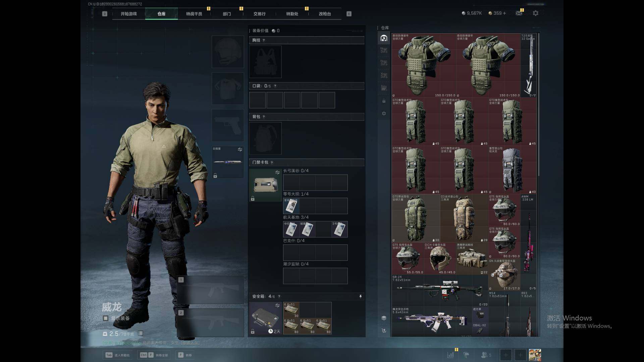Open the settings gear at top right
The image size is (644, 362).
click(x=535, y=13)
